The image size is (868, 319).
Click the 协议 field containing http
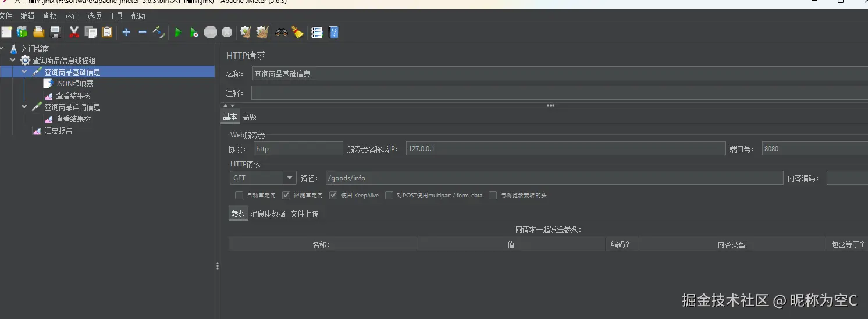click(x=298, y=148)
